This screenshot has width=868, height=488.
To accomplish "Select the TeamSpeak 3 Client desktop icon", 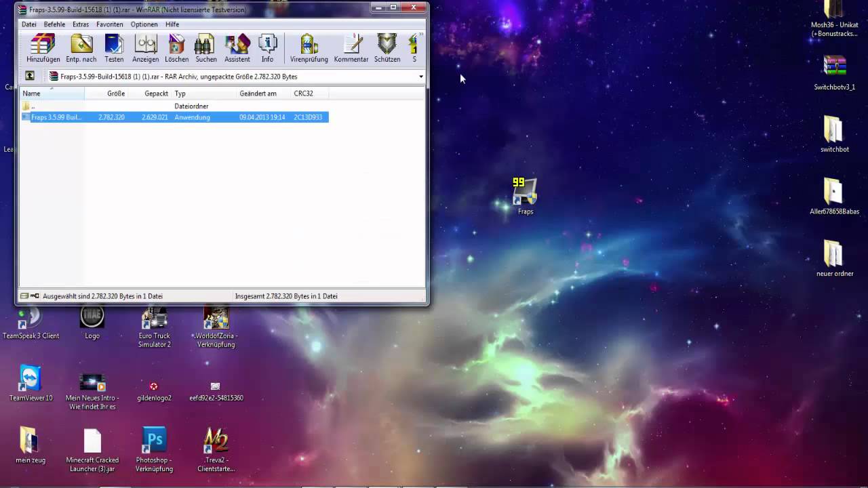I will (x=31, y=323).
